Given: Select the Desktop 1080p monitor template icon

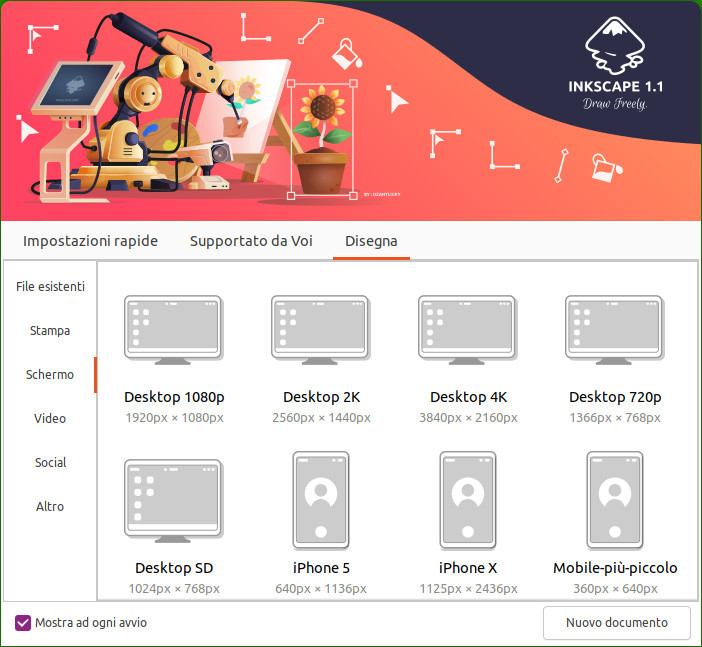Looking at the screenshot, I should 174,330.
